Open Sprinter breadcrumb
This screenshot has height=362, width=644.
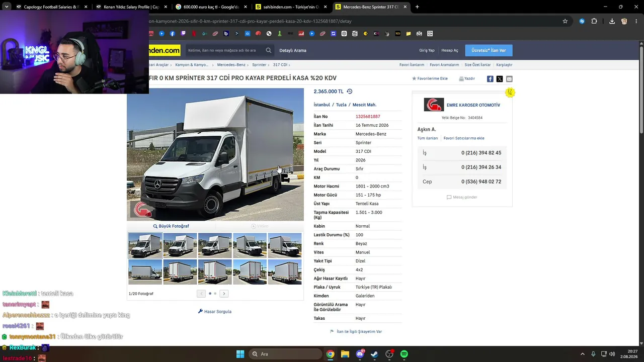tap(259, 65)
